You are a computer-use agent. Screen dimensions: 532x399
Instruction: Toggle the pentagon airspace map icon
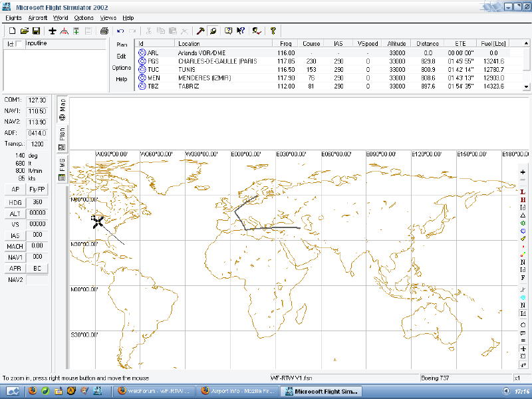point(523,325)
